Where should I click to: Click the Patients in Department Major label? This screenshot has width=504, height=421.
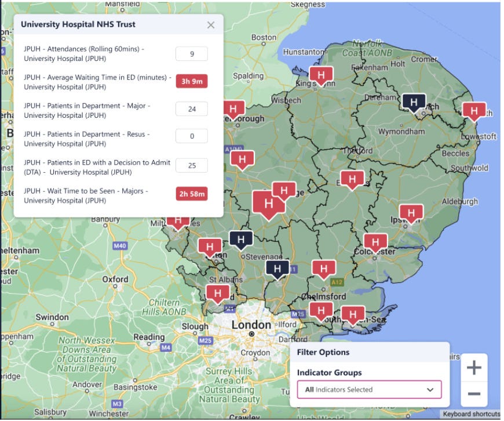click(87, 110)
